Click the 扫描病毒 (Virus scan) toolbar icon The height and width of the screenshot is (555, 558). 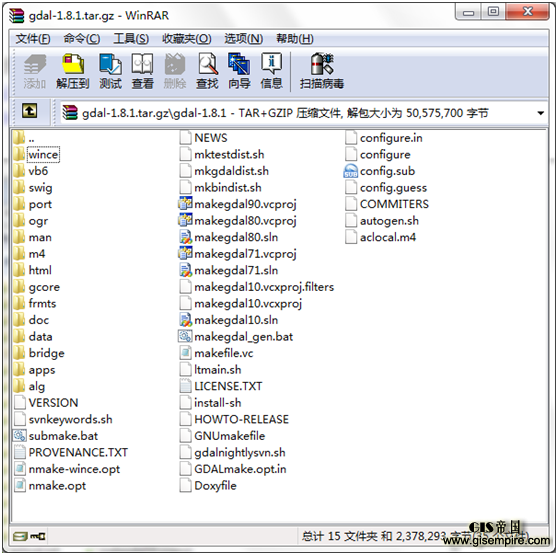322,71
